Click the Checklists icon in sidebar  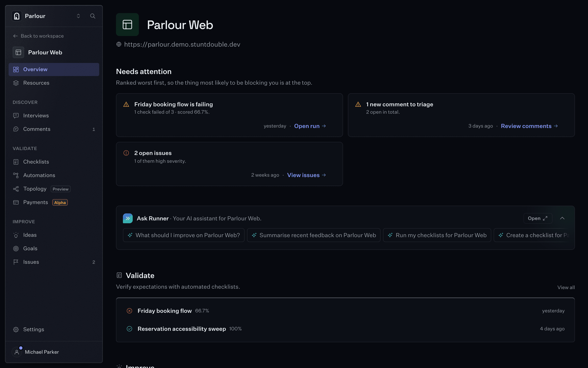click(16, 162)
